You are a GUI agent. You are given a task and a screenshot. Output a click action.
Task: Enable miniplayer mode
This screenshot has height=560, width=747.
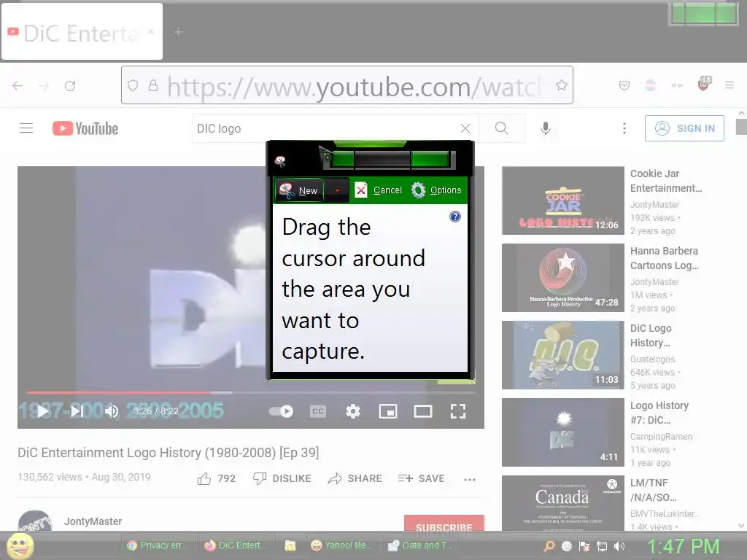pyautogui.click(x=388, y=411)
